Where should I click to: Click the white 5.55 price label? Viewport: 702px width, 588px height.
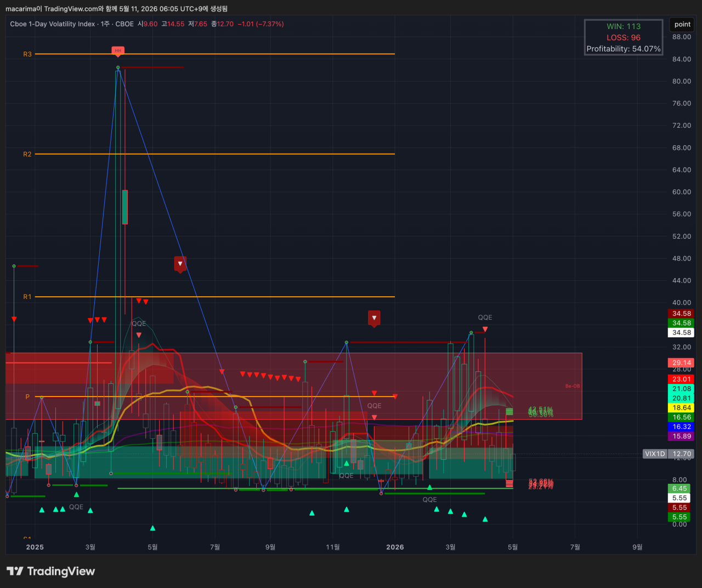(680, 498)
